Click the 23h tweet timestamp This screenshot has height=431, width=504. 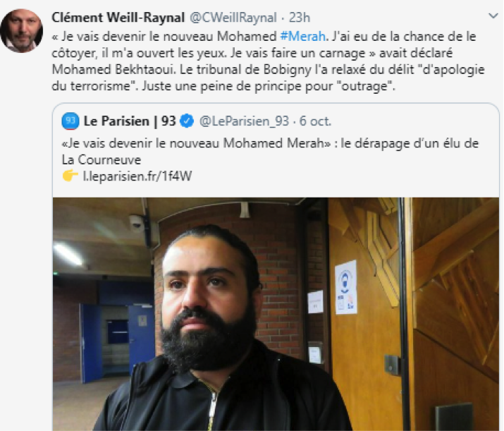300,18
